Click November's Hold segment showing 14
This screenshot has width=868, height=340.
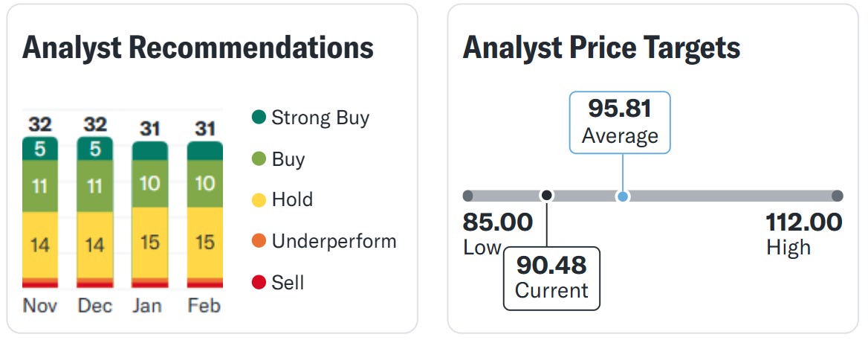(40, 244)
